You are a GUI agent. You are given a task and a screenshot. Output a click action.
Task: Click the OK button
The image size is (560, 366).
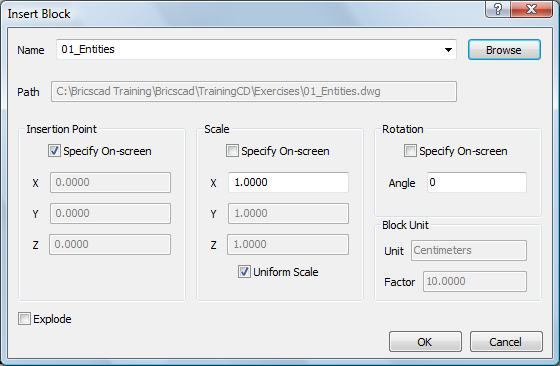(x=425, y=342)
